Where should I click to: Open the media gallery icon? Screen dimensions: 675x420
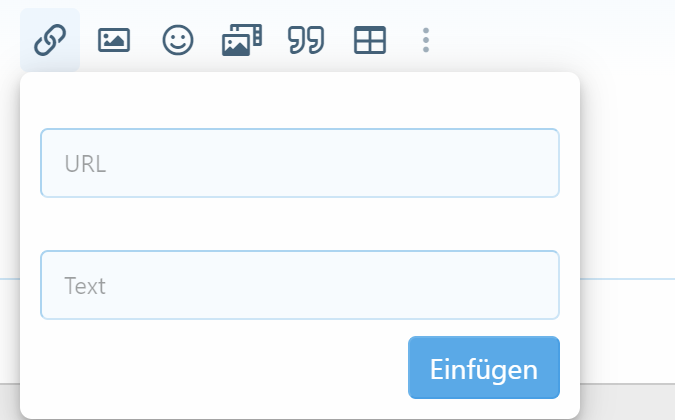point(242,40)
